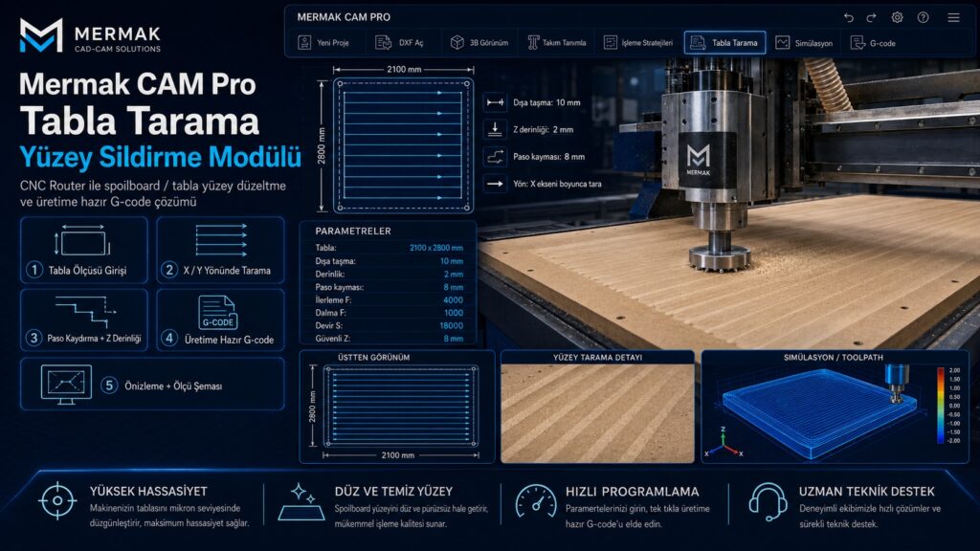This screenshot has width=980, height=551.
Task: Select the Paso Kaydırma + Z Derinliği card
Action: pyautogui.click(x=84, y=320)
